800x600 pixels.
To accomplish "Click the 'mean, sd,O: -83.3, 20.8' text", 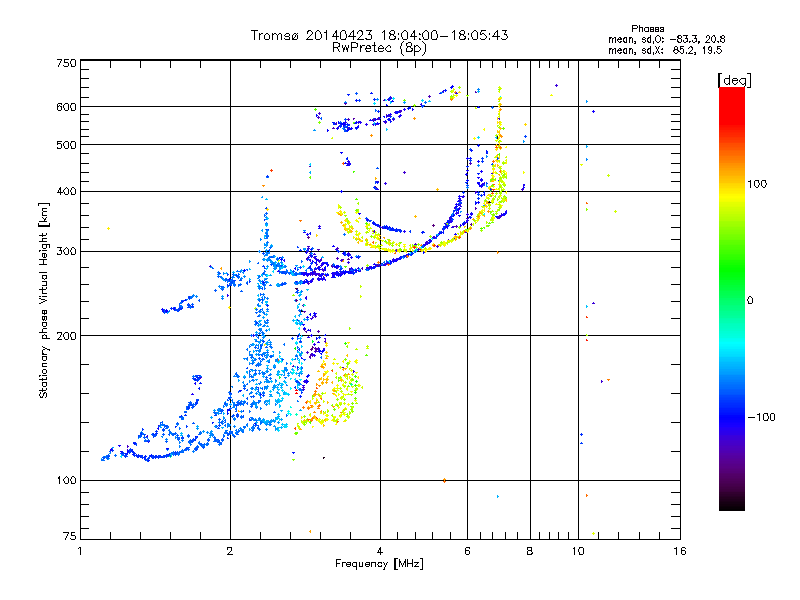I will 666,39.
